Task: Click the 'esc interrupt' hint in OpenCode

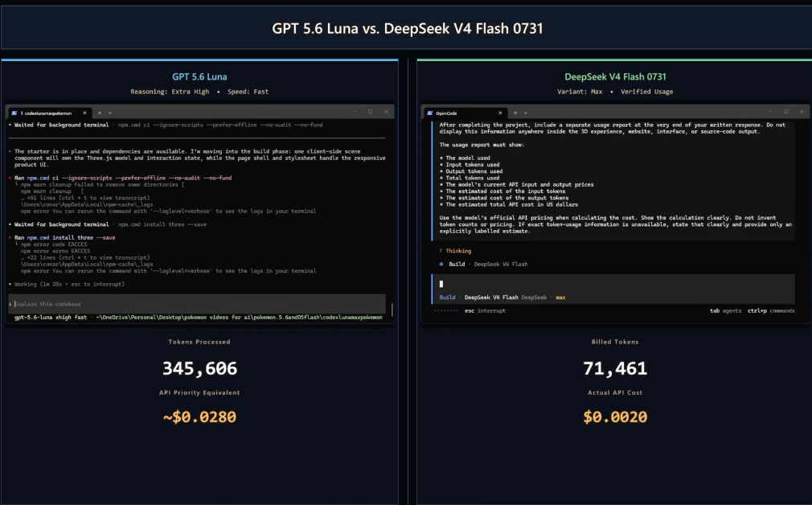Action: click(x=485, y=310)
